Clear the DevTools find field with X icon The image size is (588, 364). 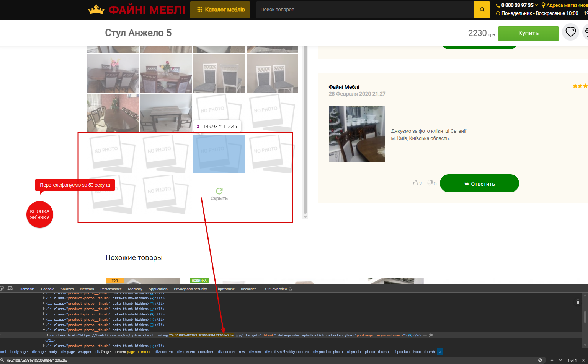540,360
